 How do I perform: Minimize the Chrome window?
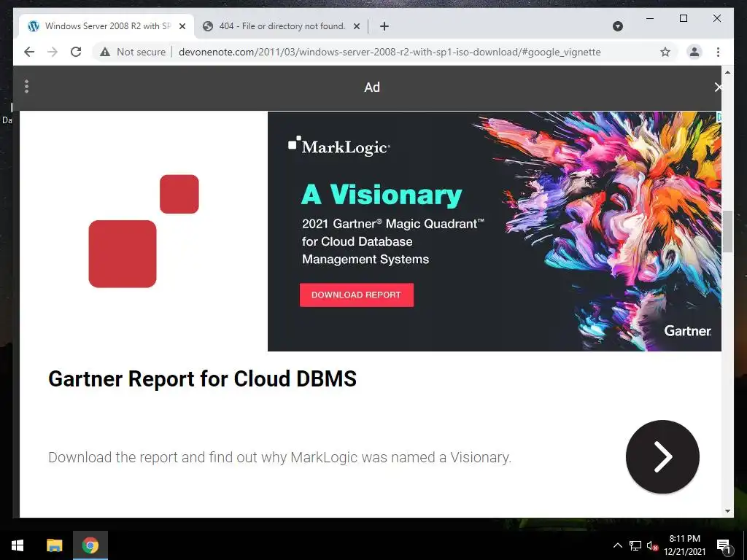(650, 18)
